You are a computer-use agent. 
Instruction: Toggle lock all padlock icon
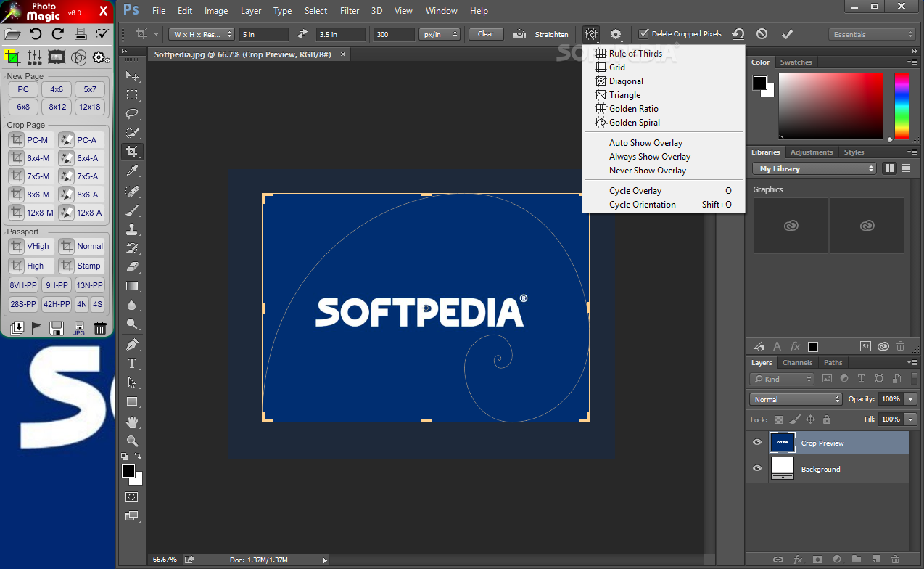tap(827, 419)
